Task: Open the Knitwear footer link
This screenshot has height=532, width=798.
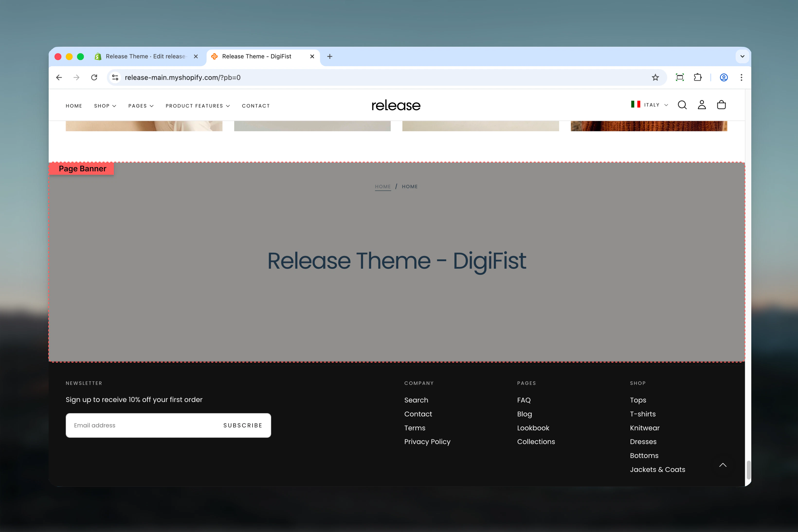Action: coord(645,428)
